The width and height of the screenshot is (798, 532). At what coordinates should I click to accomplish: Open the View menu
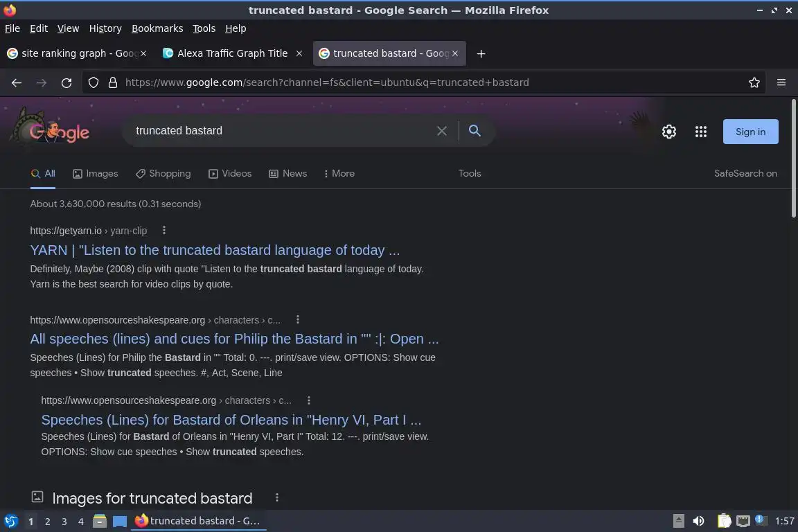tap(68, 28)
